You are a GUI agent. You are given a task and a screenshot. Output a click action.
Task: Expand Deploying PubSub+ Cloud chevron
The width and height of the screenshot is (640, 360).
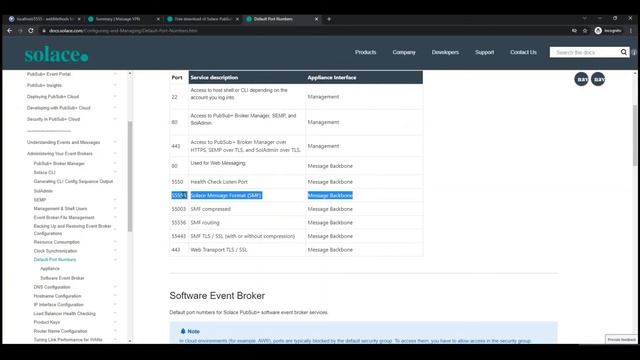116,96
